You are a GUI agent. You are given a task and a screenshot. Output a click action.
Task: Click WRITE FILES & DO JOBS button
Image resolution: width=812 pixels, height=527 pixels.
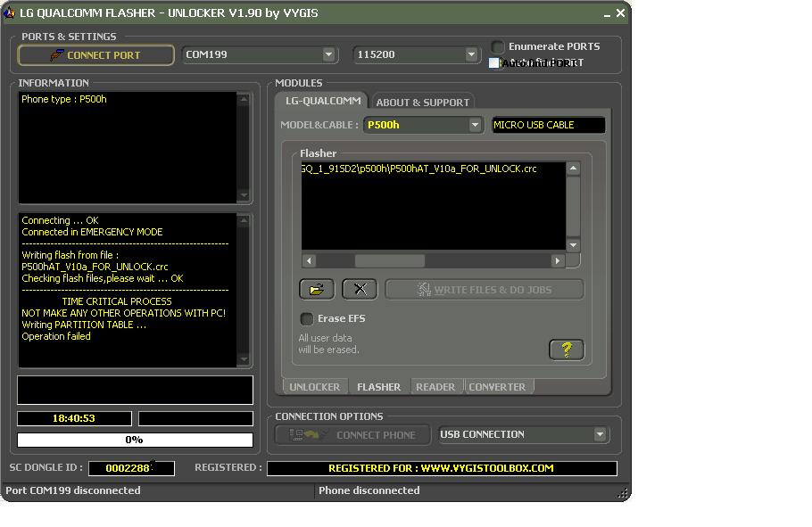(x=485, y=290)
